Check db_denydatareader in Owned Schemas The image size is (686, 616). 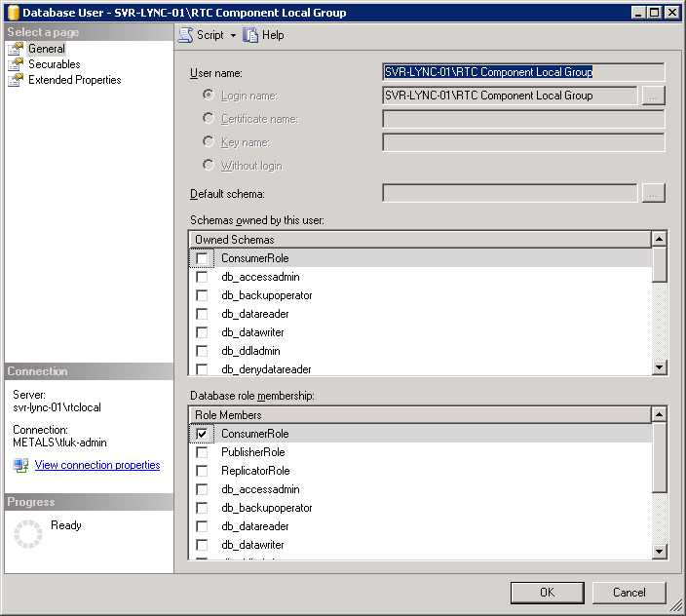tap(202, 369)
